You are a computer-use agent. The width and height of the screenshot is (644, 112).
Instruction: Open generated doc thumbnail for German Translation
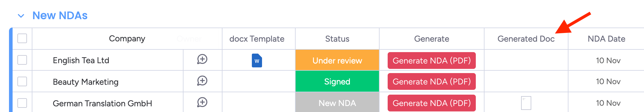(x=526, y=103)
